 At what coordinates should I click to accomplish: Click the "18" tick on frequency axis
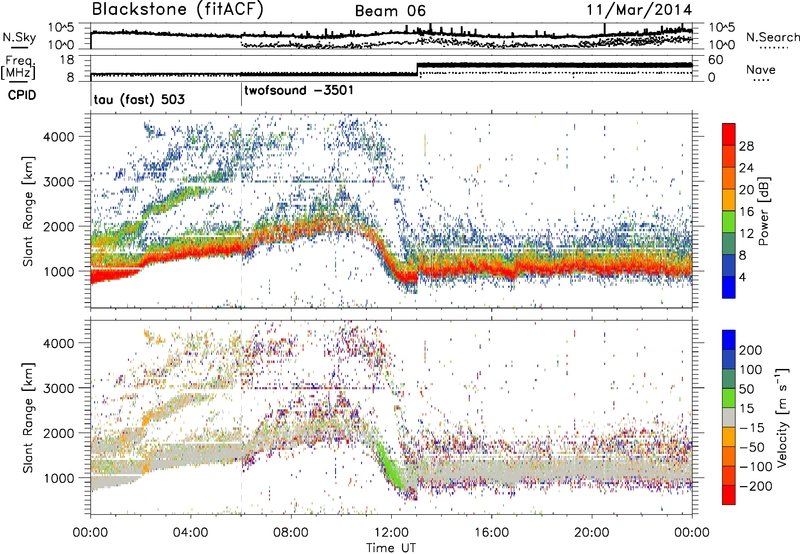point(67,60)
